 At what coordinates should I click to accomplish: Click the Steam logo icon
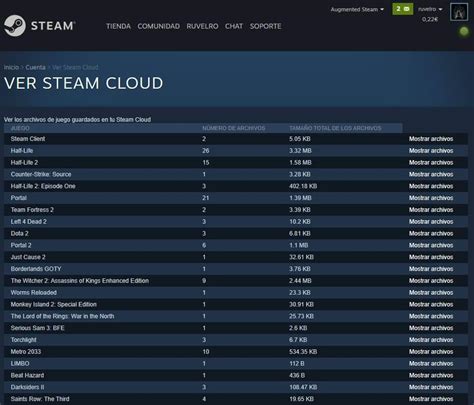15,26
